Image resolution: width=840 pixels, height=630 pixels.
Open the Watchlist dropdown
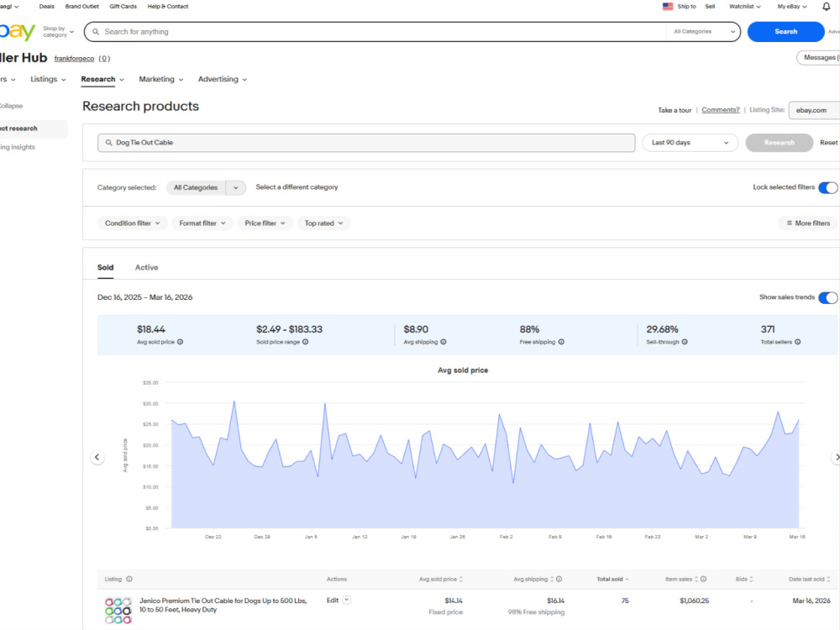tap(744, 7)
